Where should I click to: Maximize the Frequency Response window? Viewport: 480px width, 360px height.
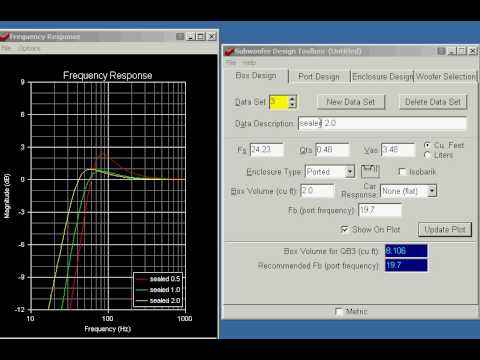tap(201, 36)
